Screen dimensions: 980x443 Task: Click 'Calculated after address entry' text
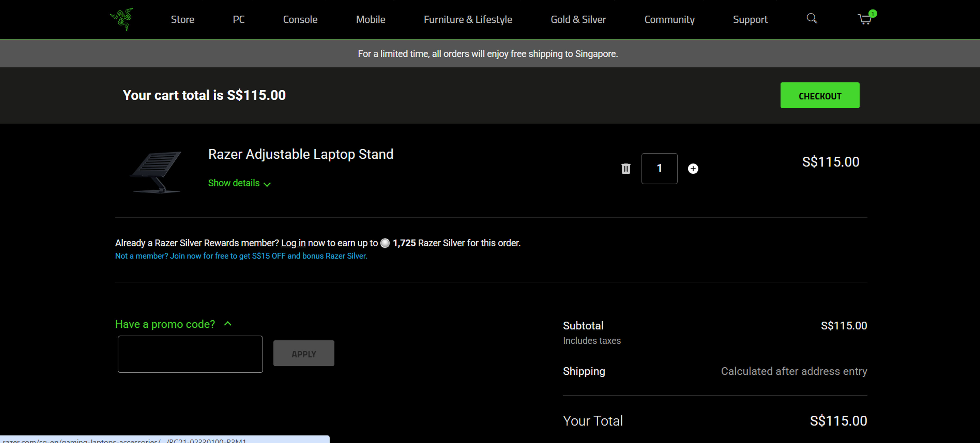pos(794,371)
